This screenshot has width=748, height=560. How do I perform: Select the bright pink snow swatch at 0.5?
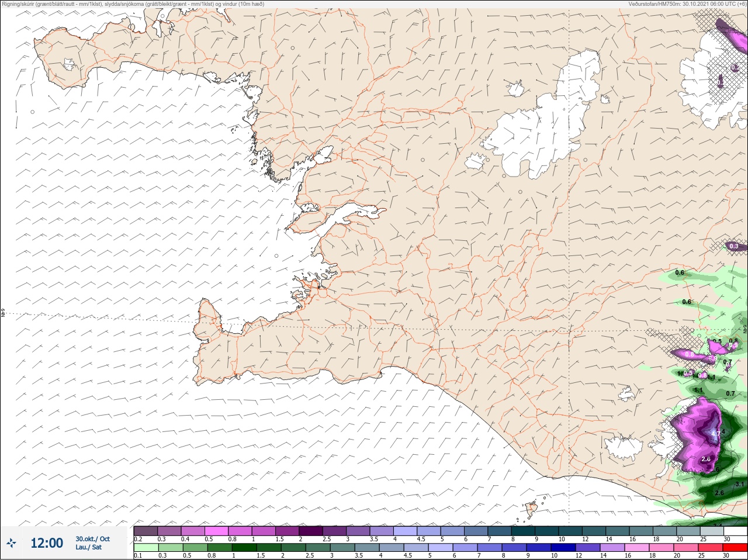[x=216, y=531]
